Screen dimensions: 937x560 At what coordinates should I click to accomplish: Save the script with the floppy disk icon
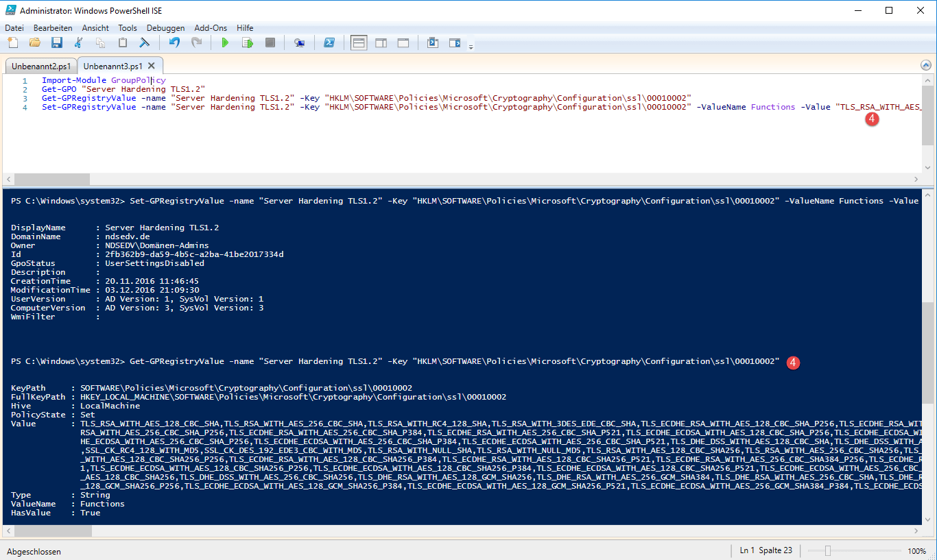pyautogui.click(x=56, y=43)
